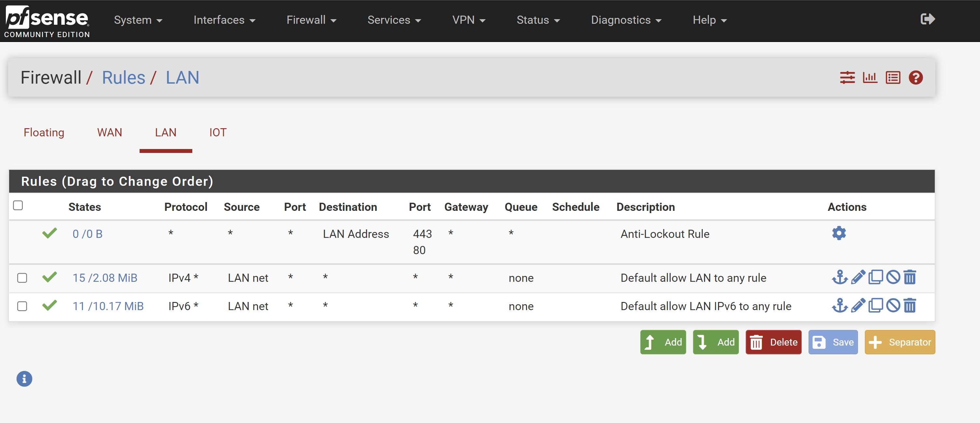Click anchor icon for Default allow LAN to any rule

tap(840, 277)
